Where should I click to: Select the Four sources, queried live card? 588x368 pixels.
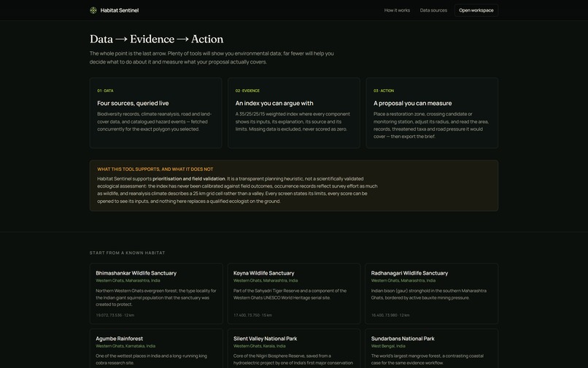tap(155, 113)
